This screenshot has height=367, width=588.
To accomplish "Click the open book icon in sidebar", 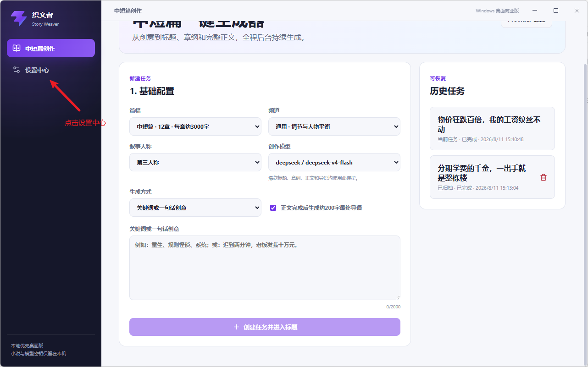I will point(17,48).
